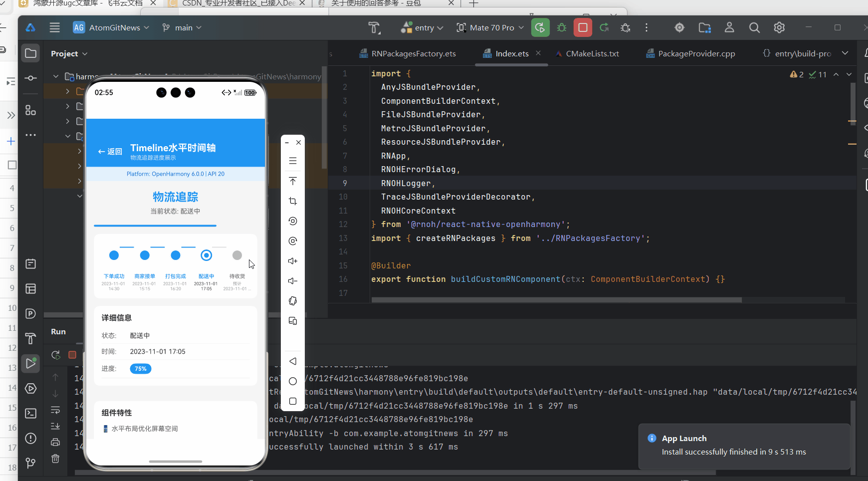
Task: Click the emulator recent apps square button
Action: [293, 401]
